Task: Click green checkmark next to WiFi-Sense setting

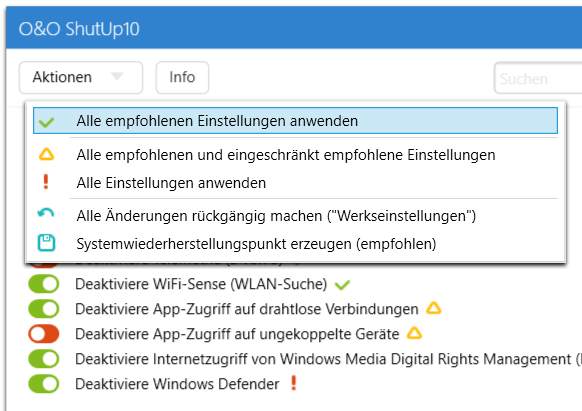Action: coord(342,285)
